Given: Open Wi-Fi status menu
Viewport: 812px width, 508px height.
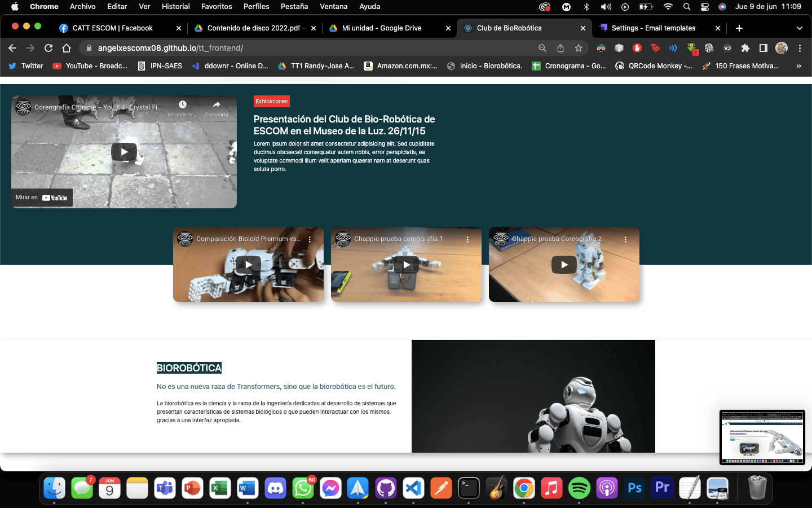Looking at the screenshot, I should coord(668,7).
